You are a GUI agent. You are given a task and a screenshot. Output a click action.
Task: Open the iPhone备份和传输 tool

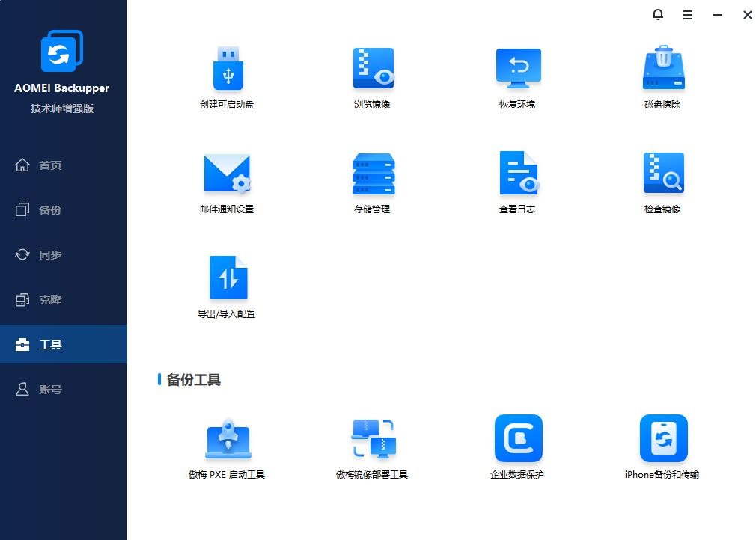click(x=662, y=444)
